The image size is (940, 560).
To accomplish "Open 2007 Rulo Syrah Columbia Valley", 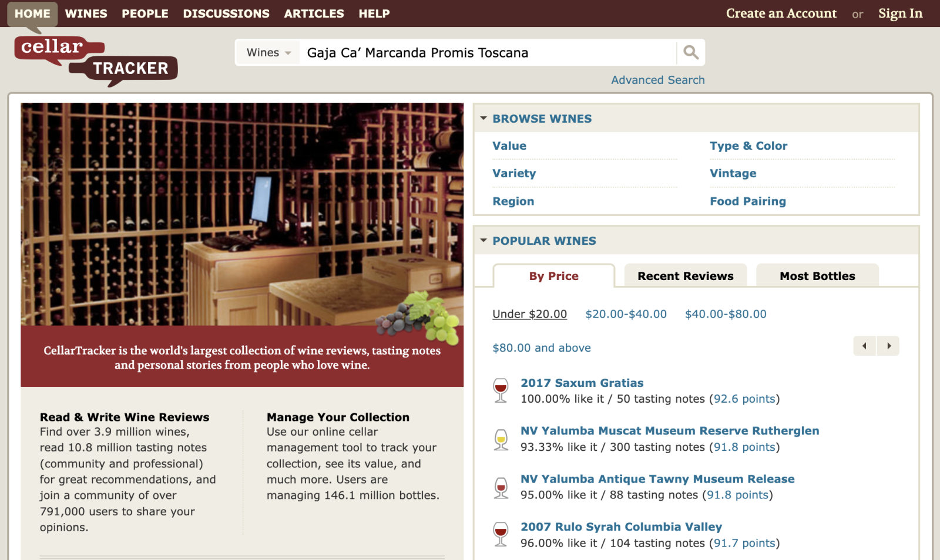I will [622, 527].
